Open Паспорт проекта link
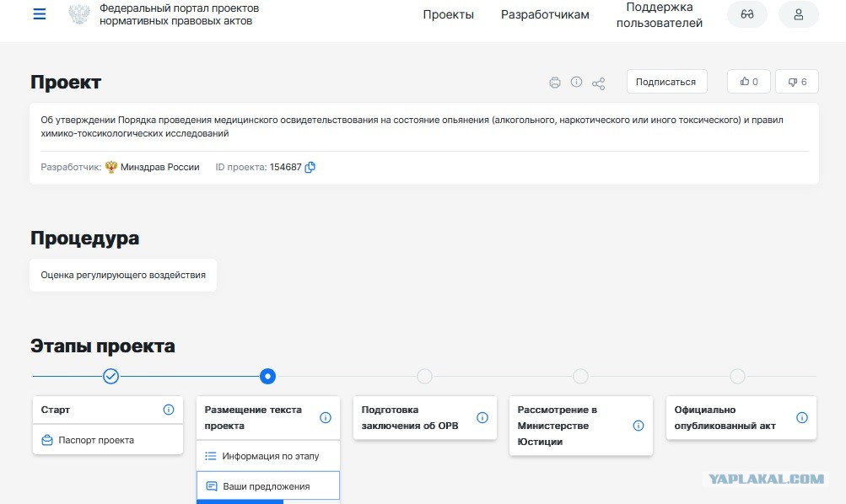 [x=96, y=441]
